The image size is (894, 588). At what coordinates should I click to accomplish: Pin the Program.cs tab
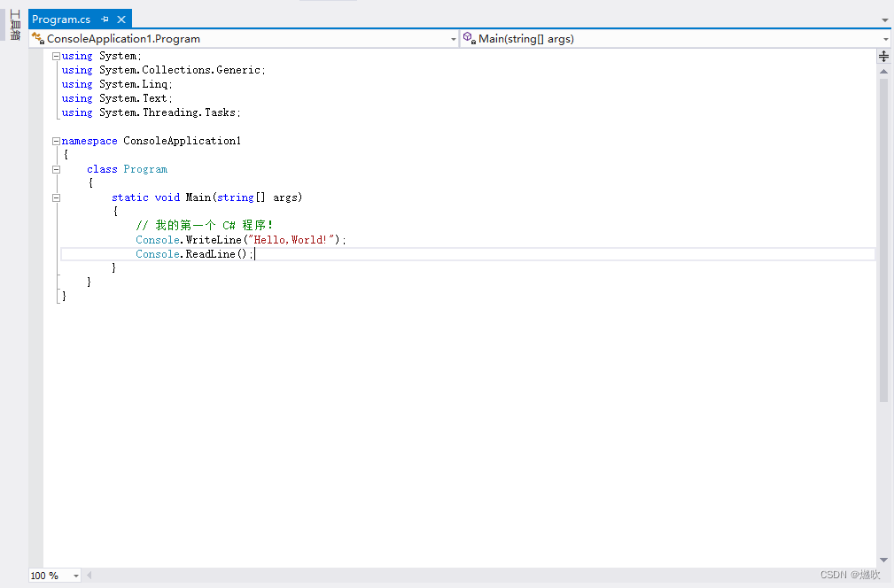click(x=105, y=19)
